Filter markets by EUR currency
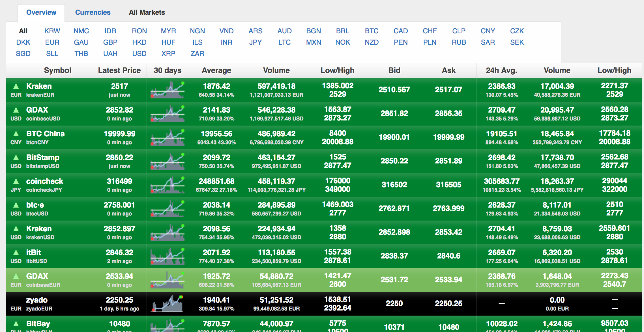The height and width of the screenshot is (332, 644). [52, 42]
